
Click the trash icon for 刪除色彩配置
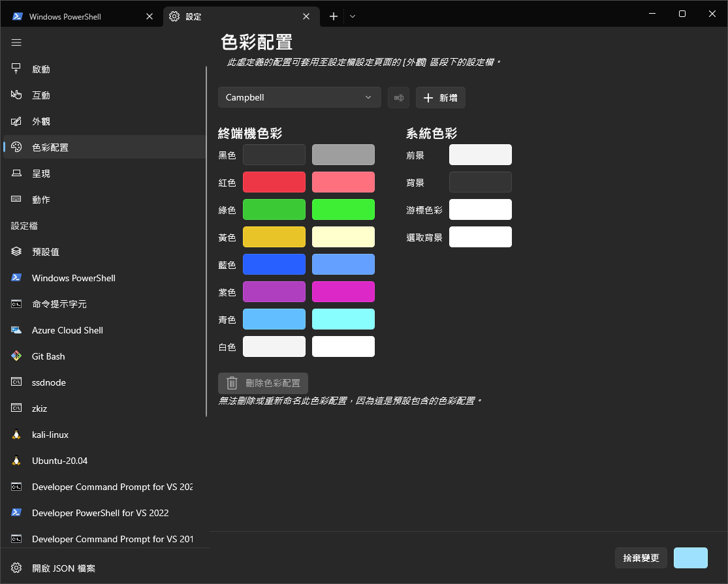tap(232, 383)
